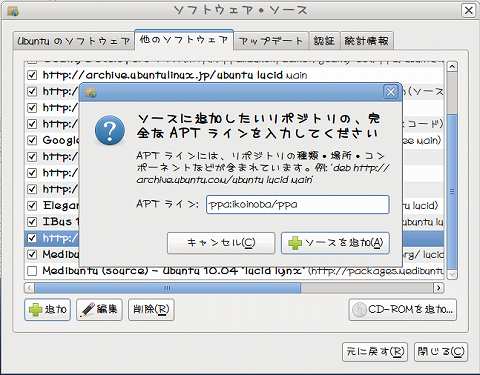Click the CD-ROMを追加... button

pos(403,310)
